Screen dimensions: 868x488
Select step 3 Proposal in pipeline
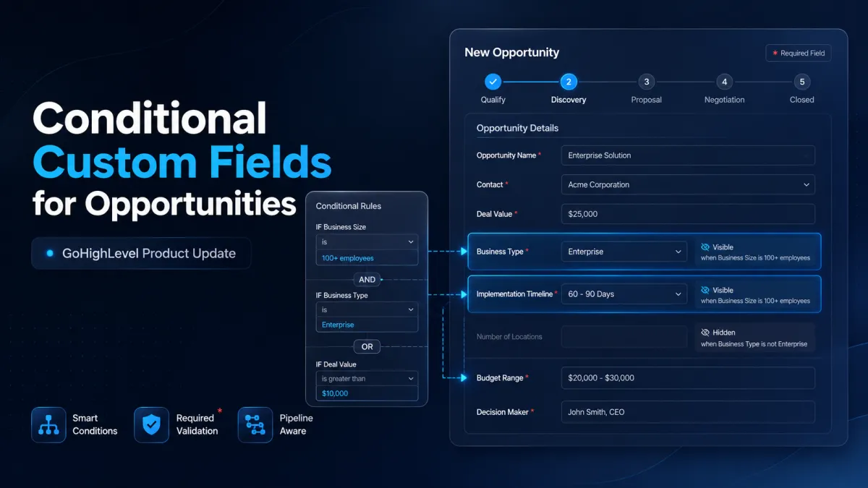point(646,82)
